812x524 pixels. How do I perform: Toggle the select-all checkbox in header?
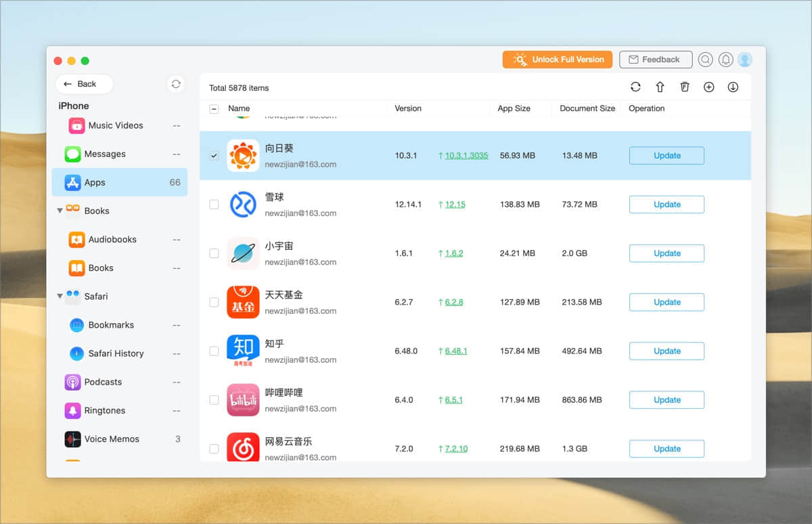(214, 108)
